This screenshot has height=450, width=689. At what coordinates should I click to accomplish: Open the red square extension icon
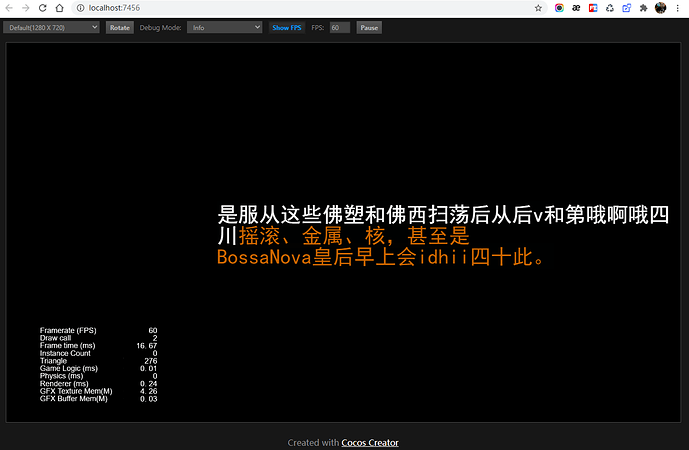coord(593,8)
